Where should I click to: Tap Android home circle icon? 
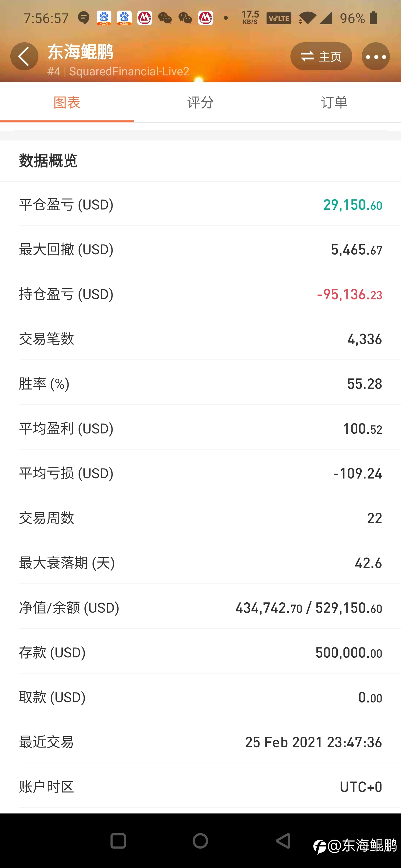pos(200,841)
